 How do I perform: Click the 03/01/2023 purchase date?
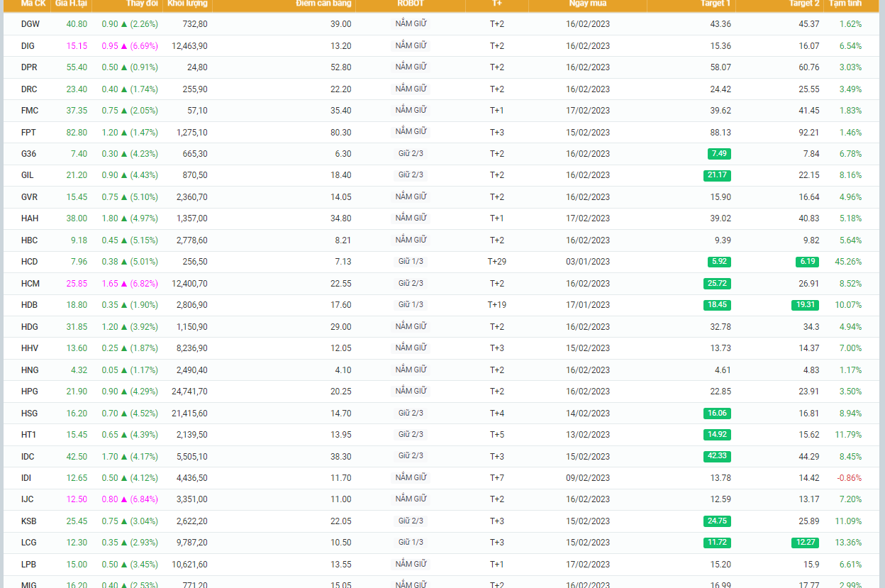(588, 262)
